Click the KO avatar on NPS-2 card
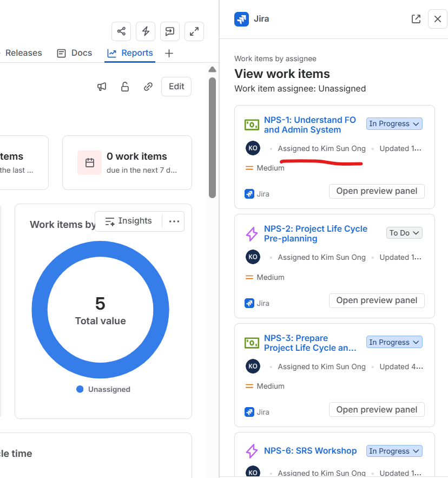 [253, 257]
